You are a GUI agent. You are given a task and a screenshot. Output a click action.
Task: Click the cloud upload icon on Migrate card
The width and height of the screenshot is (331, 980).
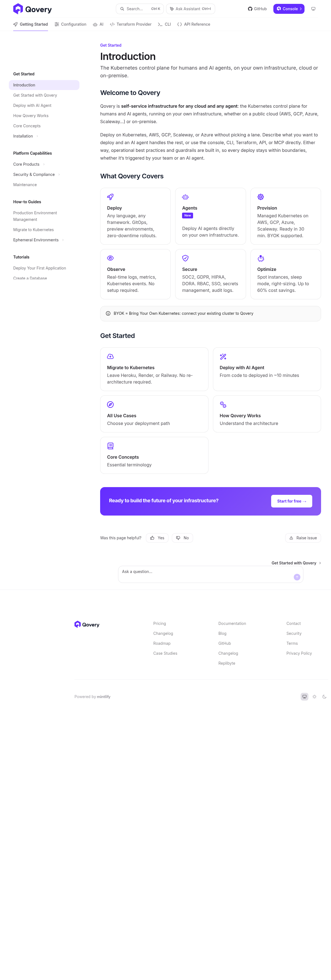click(x=110, y=356)
